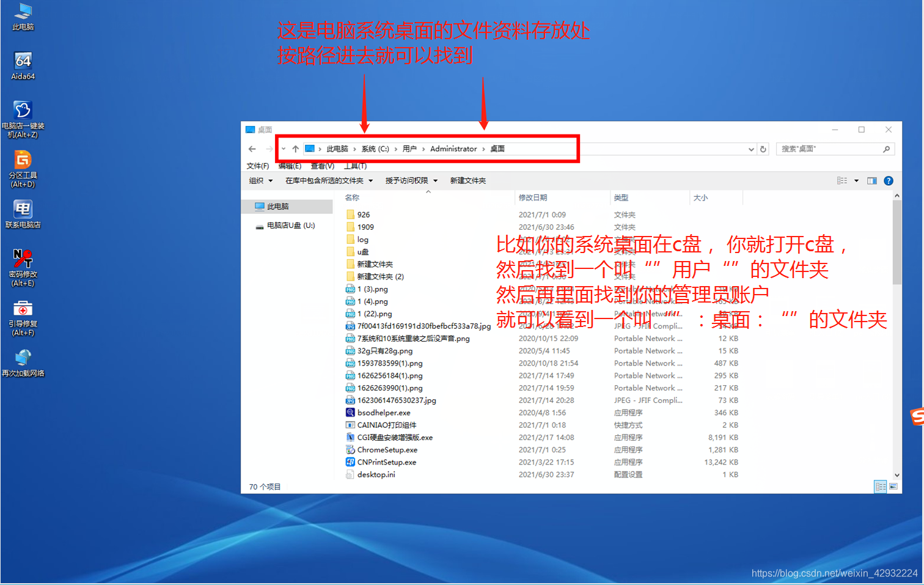Select the log folder
This screenshot has width=924, height=585.
tap(363, 240)
